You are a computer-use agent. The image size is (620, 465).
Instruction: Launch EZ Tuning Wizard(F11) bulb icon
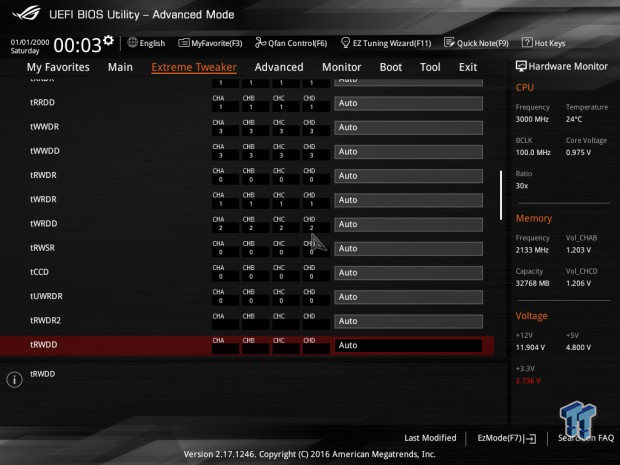(x=345, y=42)
